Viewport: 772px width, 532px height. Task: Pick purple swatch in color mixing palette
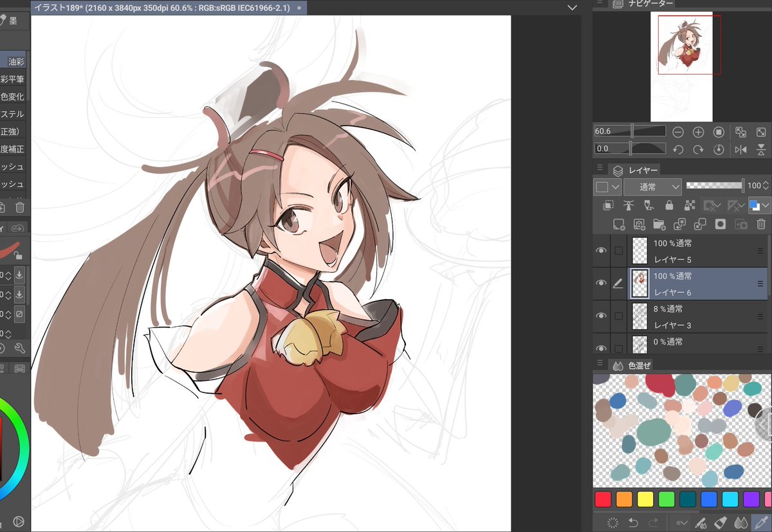click(751, 499)
